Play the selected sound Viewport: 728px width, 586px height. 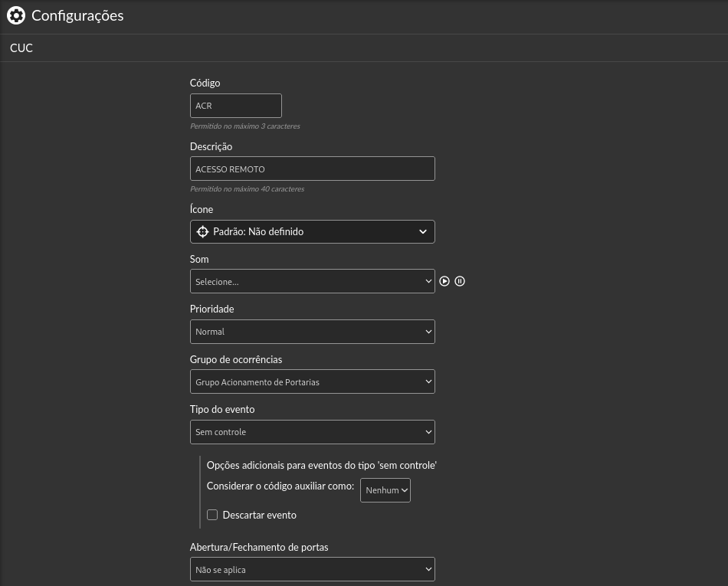click(444, 281)
